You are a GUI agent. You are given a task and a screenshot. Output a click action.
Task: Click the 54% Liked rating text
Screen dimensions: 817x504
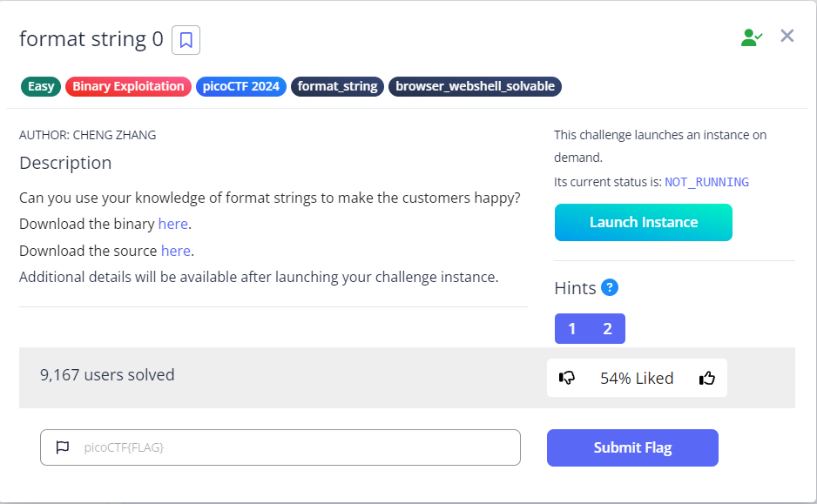tap(637, 378)
